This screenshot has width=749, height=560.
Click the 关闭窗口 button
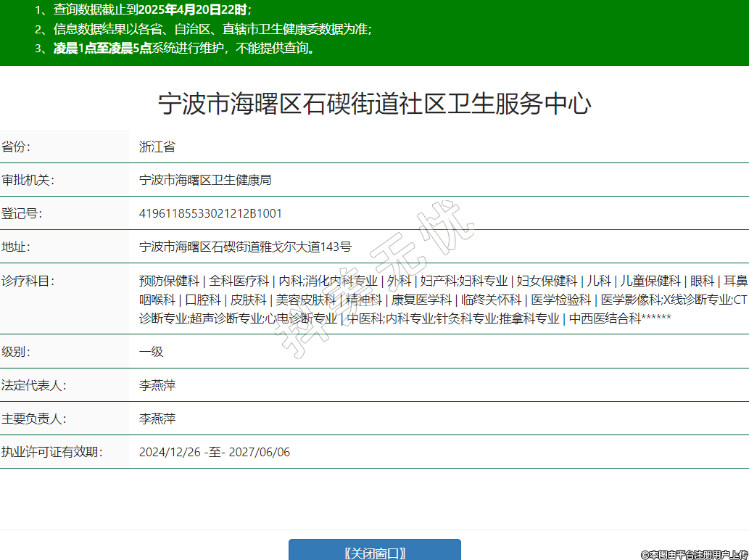(374, 552)
